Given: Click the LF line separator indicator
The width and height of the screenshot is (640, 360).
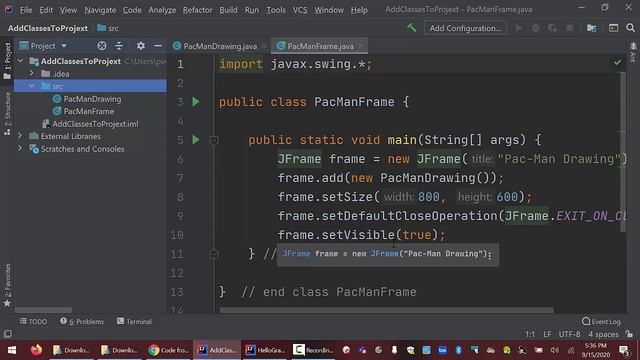Looking at the screenshot, I should pyautogui.click(x=547, y=334).
